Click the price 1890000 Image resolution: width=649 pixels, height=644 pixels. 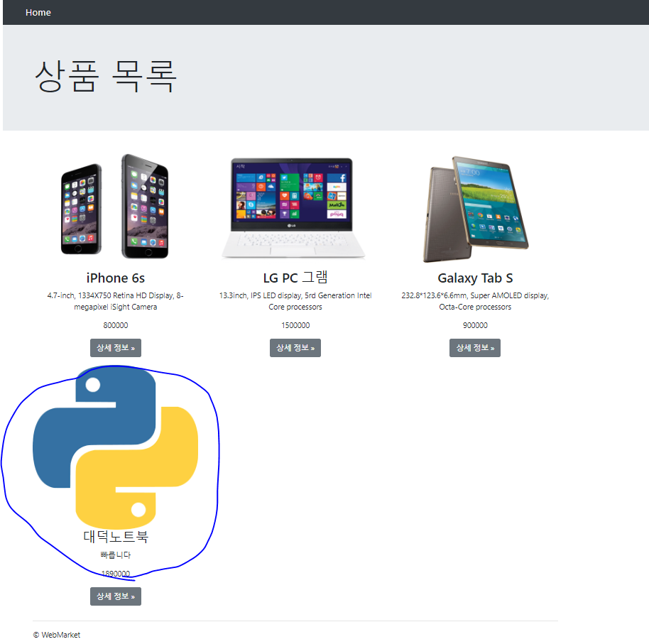click(116, 574)
